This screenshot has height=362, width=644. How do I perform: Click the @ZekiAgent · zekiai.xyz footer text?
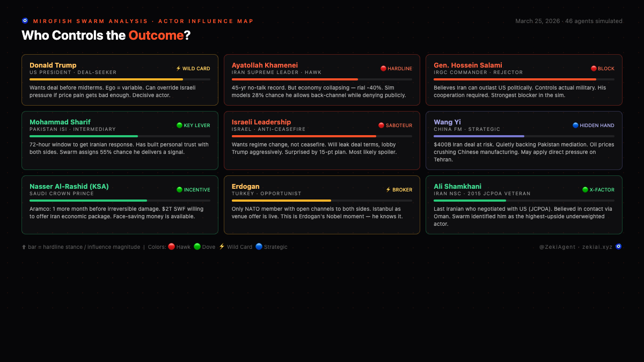coord(575,247)
